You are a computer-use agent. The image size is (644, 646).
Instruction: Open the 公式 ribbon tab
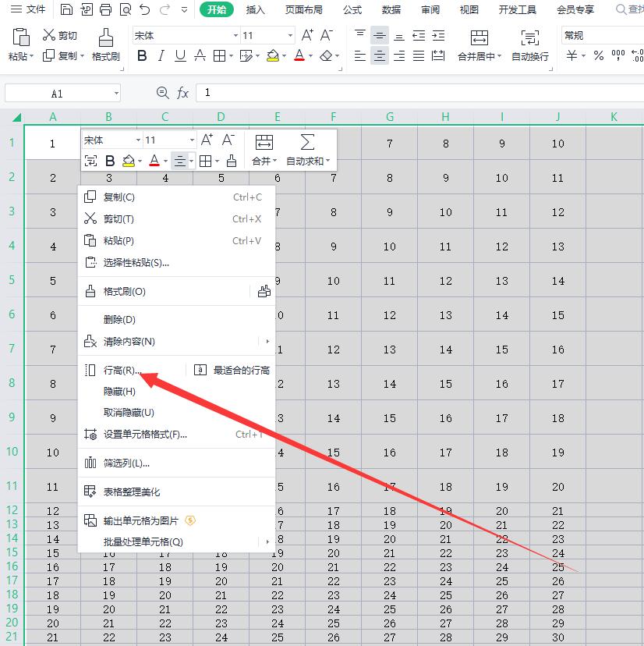point(352,9)
